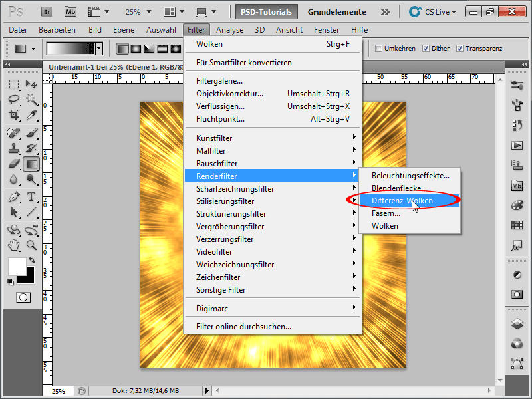Choose radial gradient style
Viewport: 532px width, 399px height.
tap(136, 49)
